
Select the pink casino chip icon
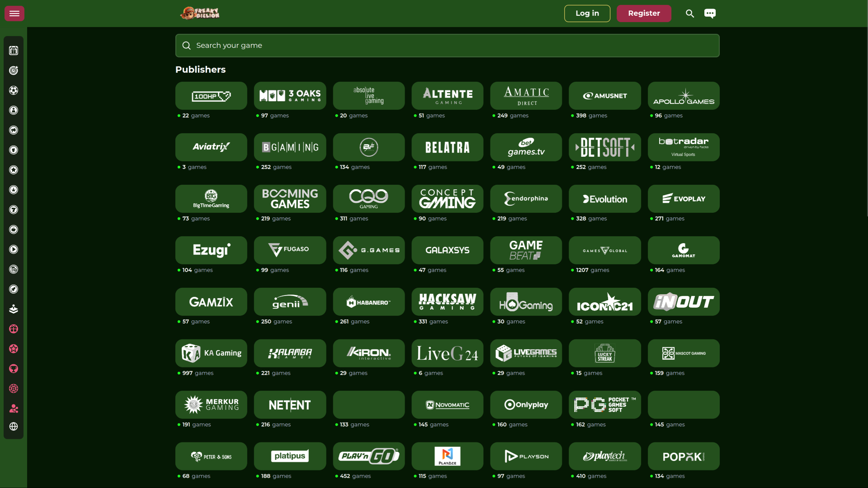click(14, 389)
